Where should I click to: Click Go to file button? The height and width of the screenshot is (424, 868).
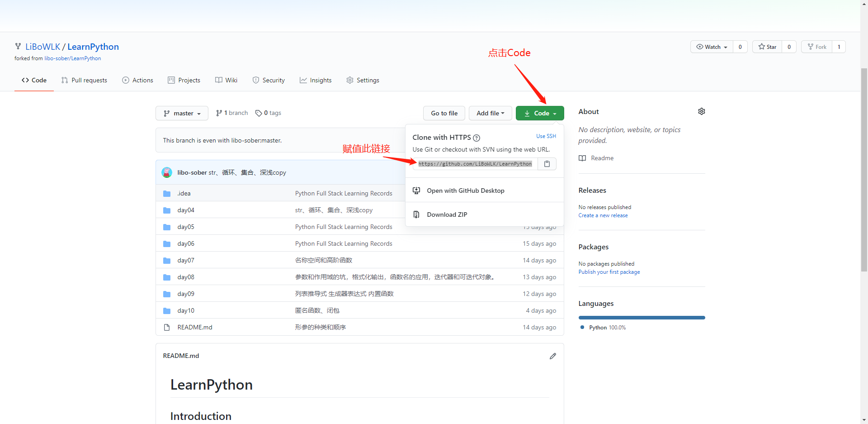444,113
